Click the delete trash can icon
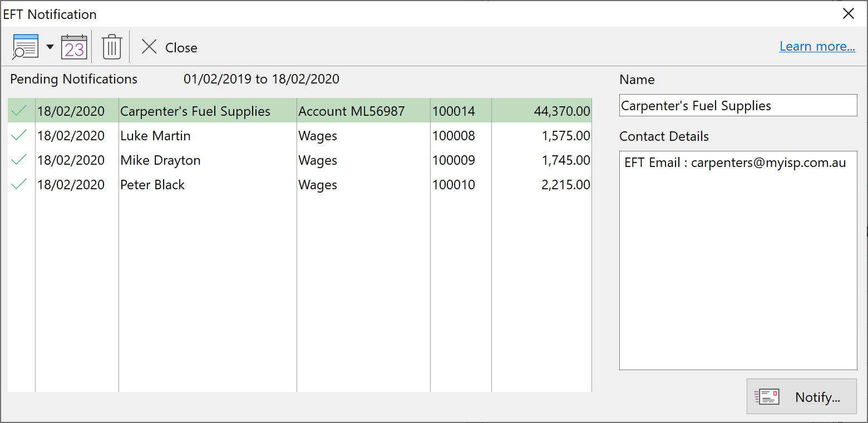This screenshot has width=868, height=423. 112,47
